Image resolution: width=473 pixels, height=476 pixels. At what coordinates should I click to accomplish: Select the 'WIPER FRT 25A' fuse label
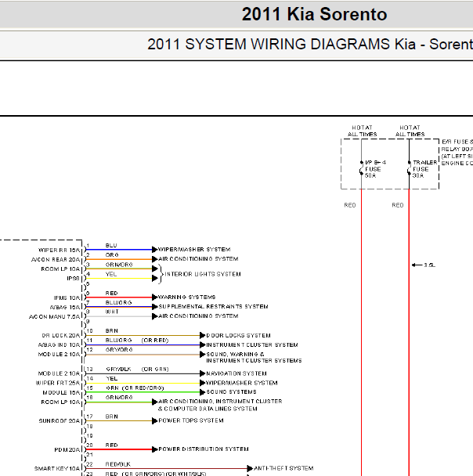58,383
